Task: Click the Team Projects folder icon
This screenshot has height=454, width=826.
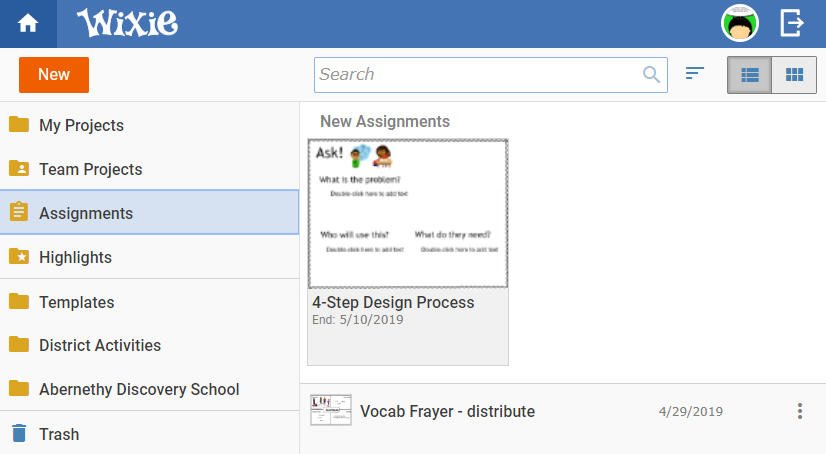Action: (x=19, y=168)
